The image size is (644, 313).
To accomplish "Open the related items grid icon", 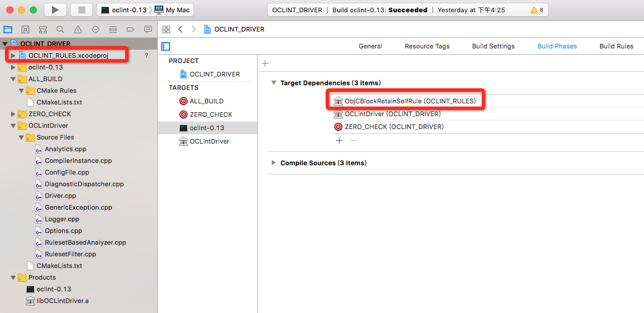I will click(x=166, y=29).
